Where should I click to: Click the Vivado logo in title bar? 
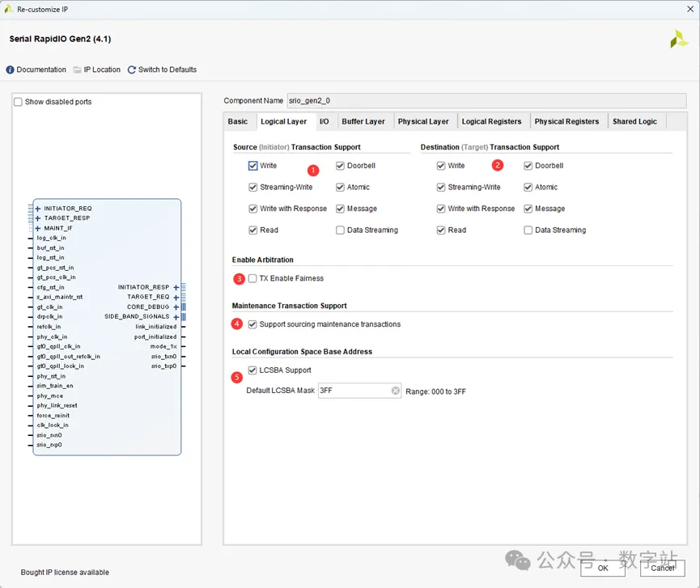(8, 9)
